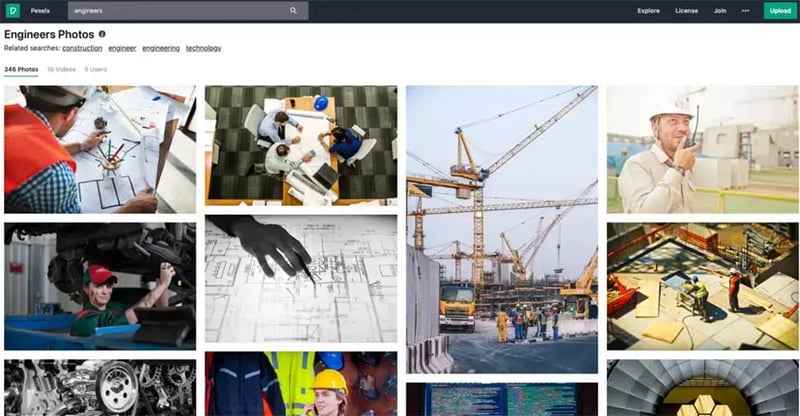Switch to the 5 Users tab
This screenshot has width=800, height=416.
(x=95, y=69)
